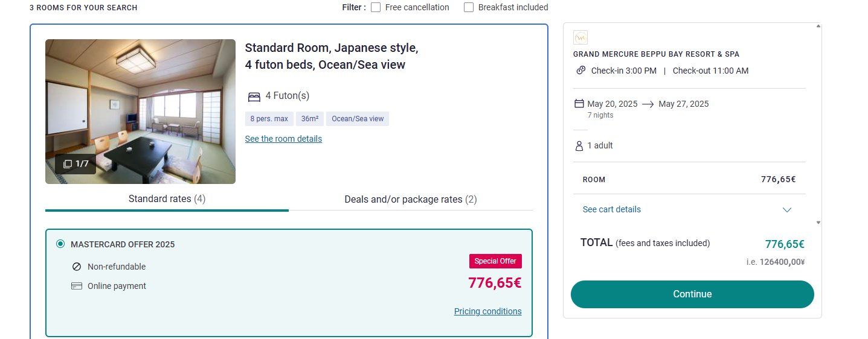This screenshot has width=868, height=339.
Task: Click the online payment card icon
Action: pos(77,286)
